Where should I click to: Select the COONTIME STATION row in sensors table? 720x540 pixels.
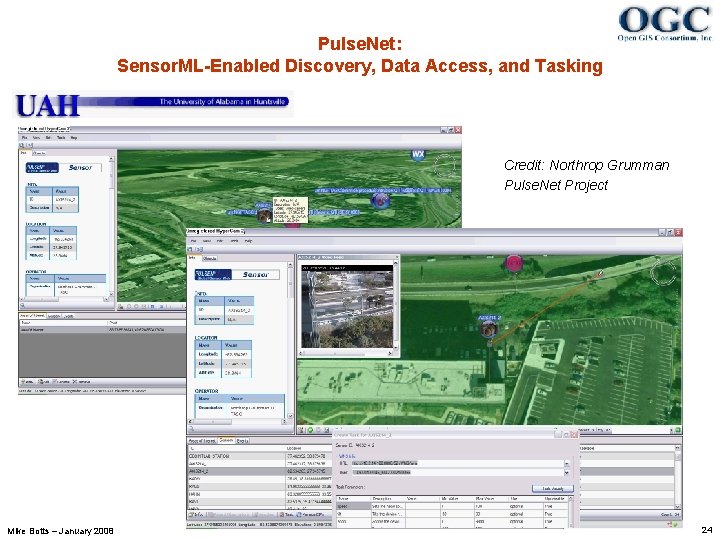pyautogui.click(x=260, y=456)
